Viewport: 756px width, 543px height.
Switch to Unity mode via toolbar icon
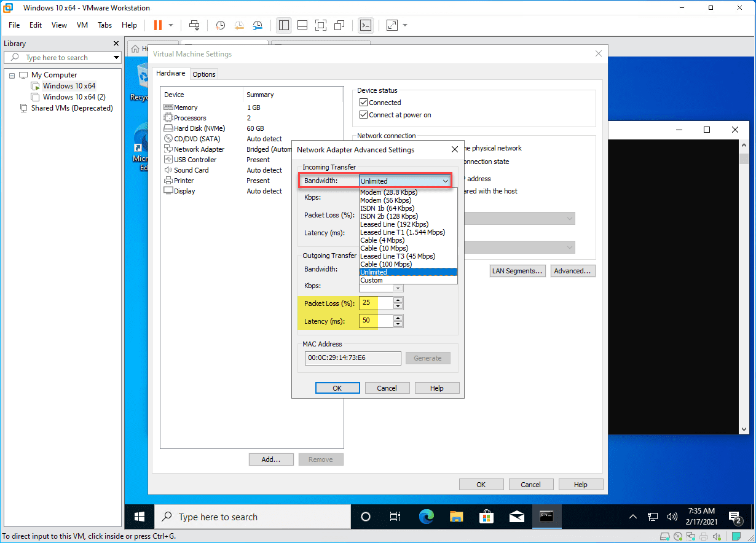(339, 25)
